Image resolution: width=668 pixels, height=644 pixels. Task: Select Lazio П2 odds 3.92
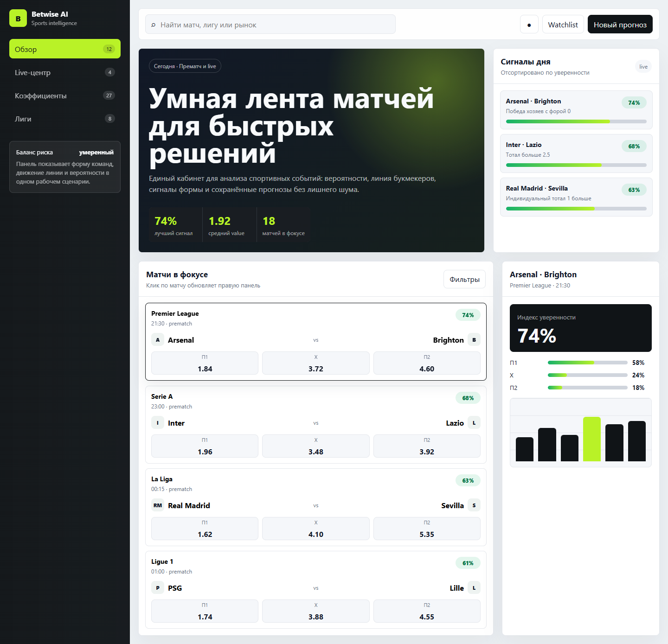click(427, 446)
